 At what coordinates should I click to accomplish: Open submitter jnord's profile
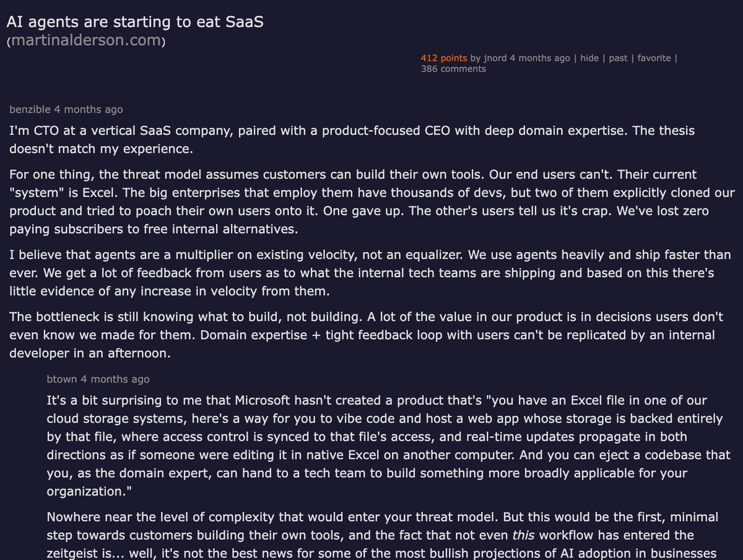click(495, 58)
